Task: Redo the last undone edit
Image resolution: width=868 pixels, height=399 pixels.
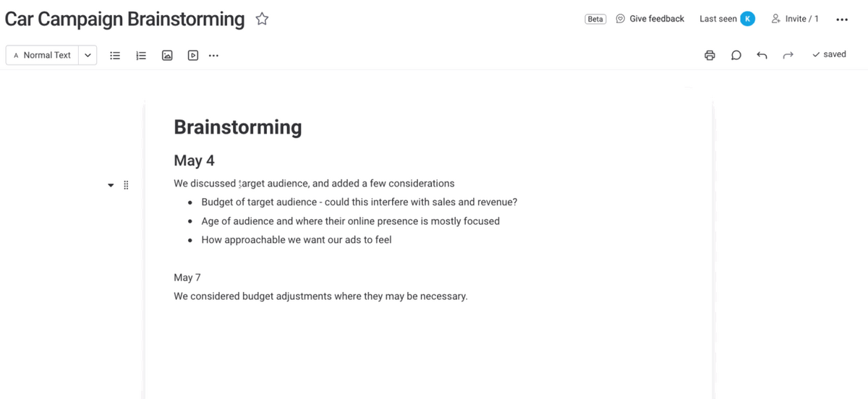Action: tap(788, 55)
